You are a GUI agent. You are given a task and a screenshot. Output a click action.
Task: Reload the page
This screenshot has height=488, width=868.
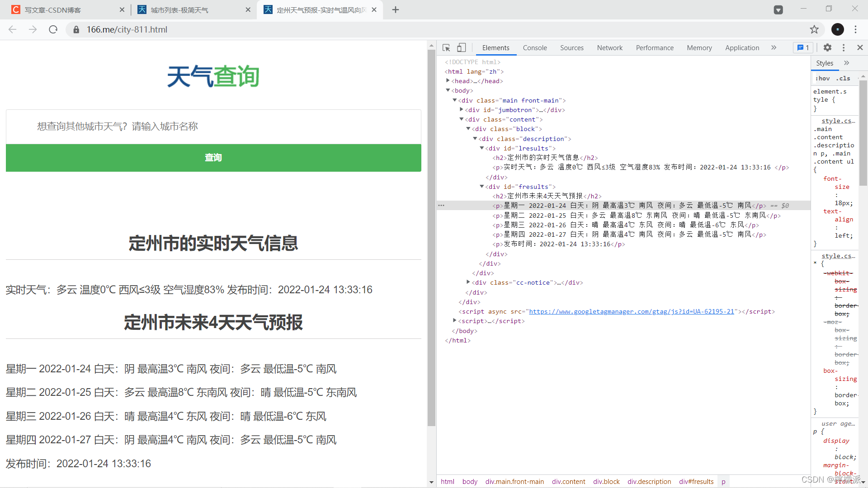53,29
